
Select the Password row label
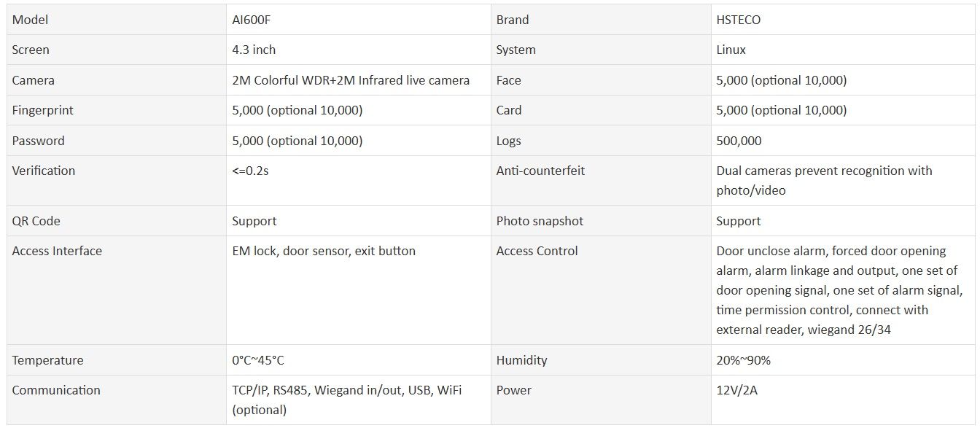39,141
